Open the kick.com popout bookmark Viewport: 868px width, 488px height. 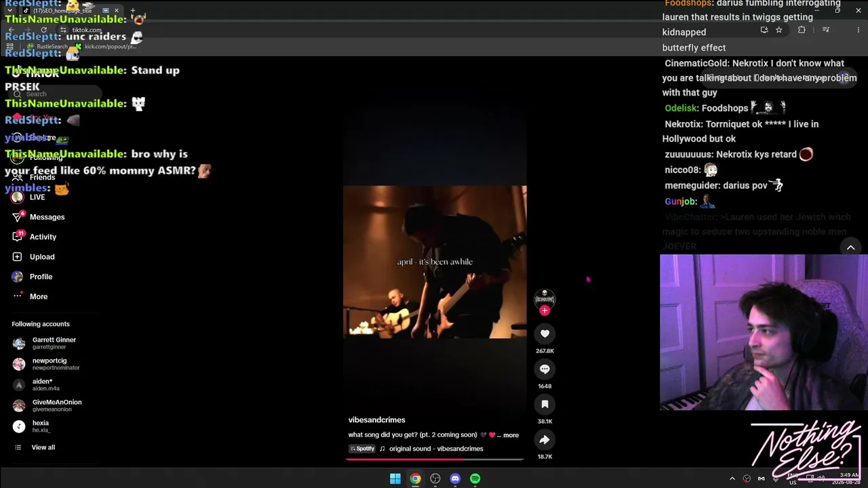pos(106,47)
